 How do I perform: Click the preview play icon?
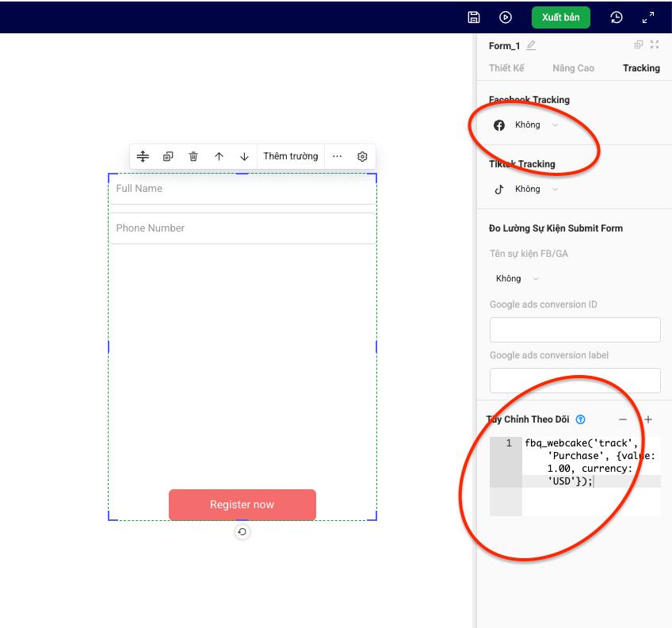point(506,17)
